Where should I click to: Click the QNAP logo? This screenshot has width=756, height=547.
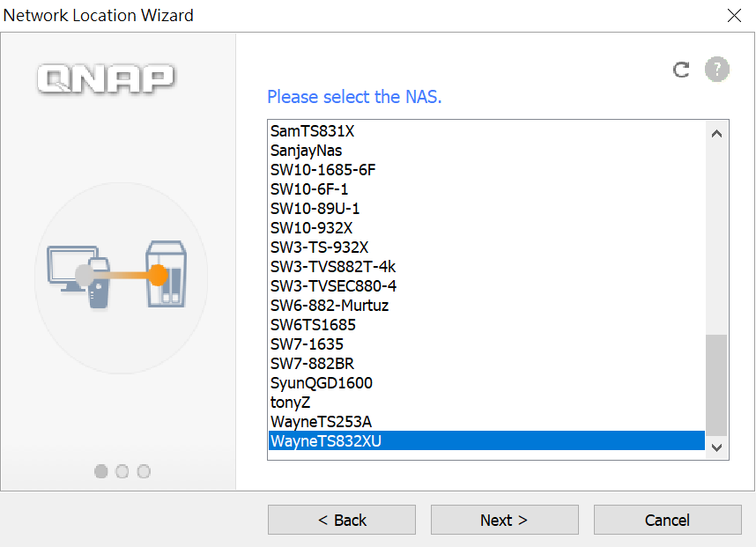(x=106, y=78)
